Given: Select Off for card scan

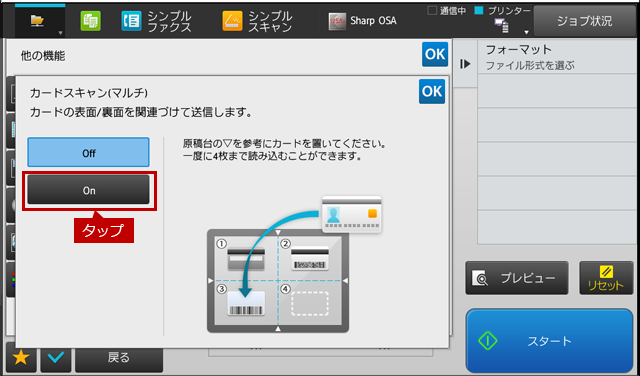Looking at the screenshot, I should [88, 152].
